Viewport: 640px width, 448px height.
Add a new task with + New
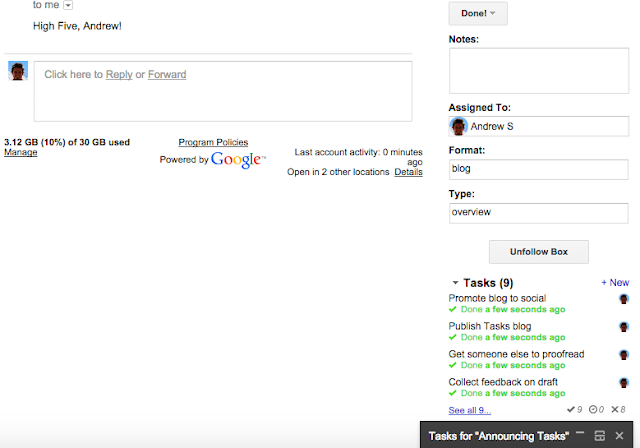(615, 283)
